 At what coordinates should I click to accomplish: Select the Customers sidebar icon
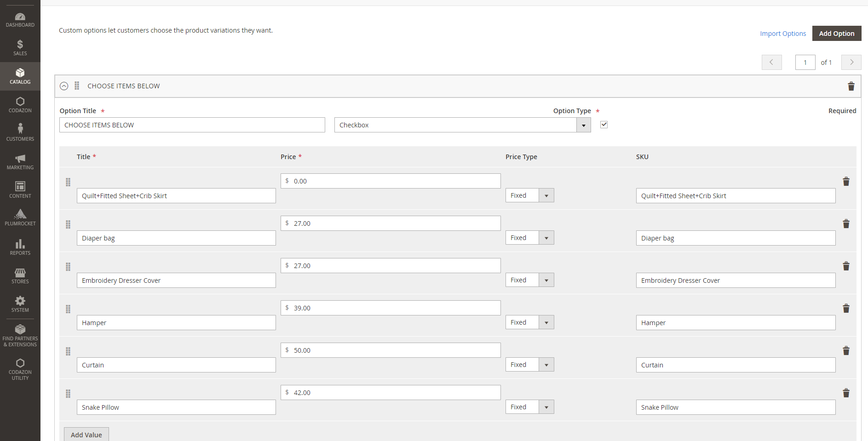pyautogui.click(x=20, y=132)
